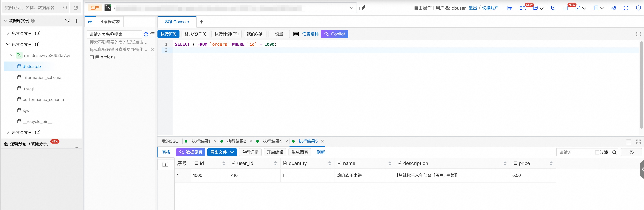
Task: Click the help icon beside 数据库实例
Action: click(33, 21)
